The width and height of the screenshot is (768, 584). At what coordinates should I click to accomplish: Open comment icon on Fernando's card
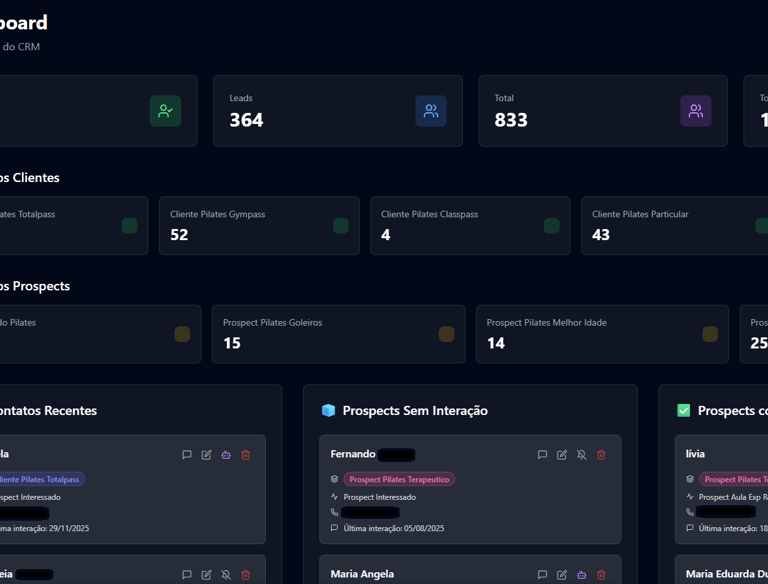click(x=542, y=455)
